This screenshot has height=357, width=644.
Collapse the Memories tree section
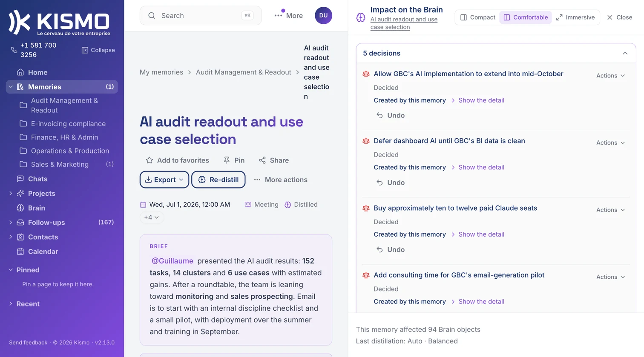pos(11,87)
